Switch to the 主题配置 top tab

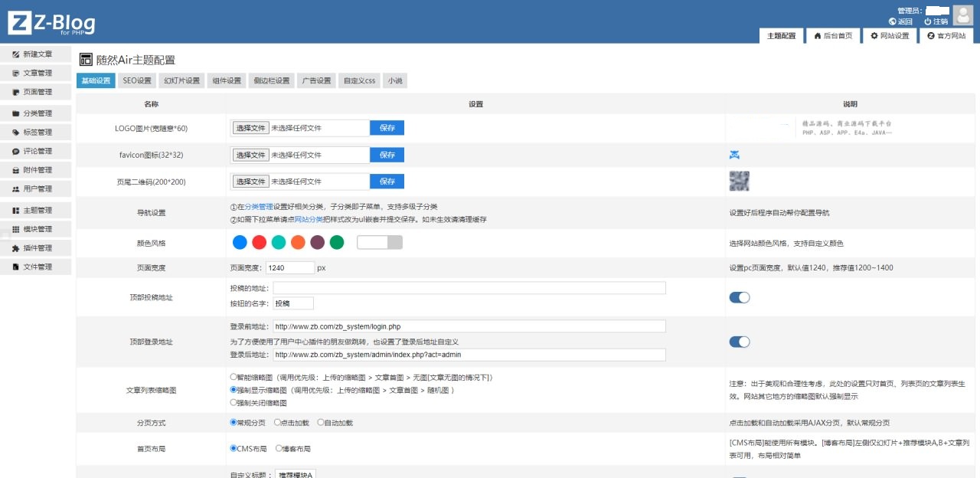tap(782, 36)
